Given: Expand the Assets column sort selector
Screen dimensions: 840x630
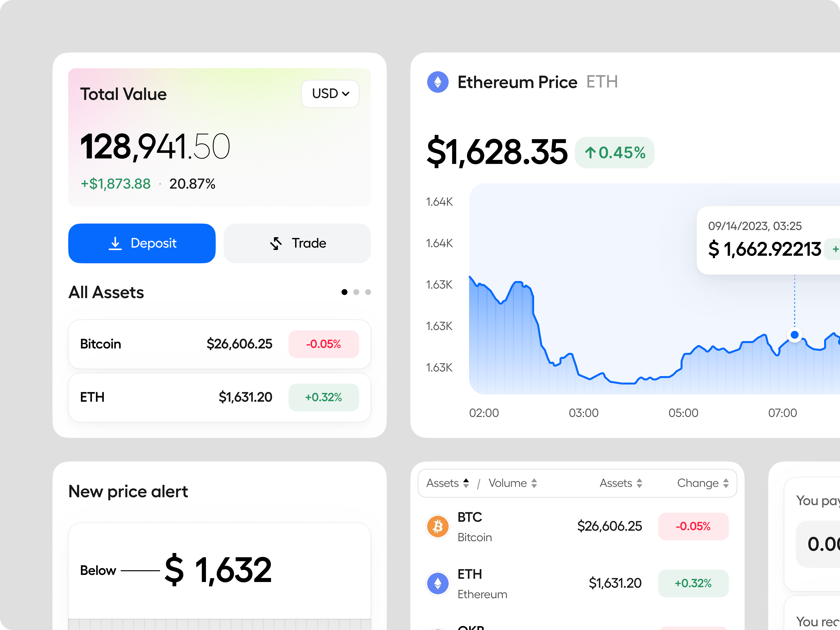Looking at the screenshot, I should pos(466,483).
